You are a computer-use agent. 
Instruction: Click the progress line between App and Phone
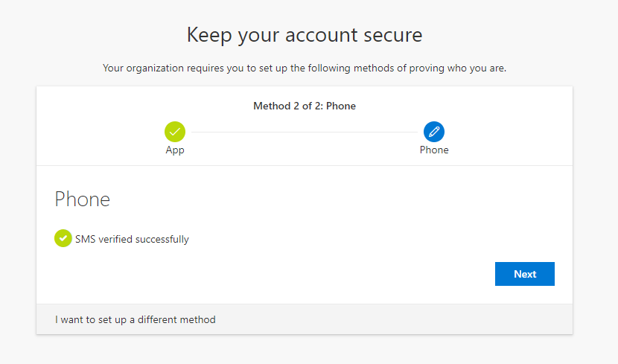pyautogui.click(x=305, y=132)
